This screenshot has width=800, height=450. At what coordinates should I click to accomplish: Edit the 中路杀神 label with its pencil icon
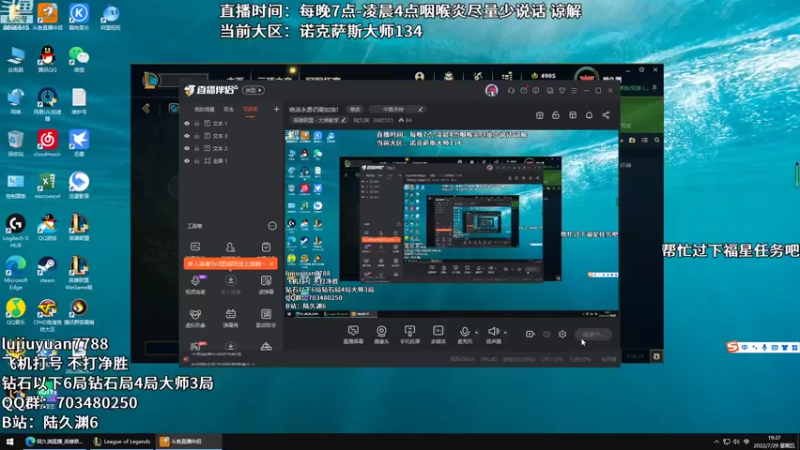(x=420, y=109)
